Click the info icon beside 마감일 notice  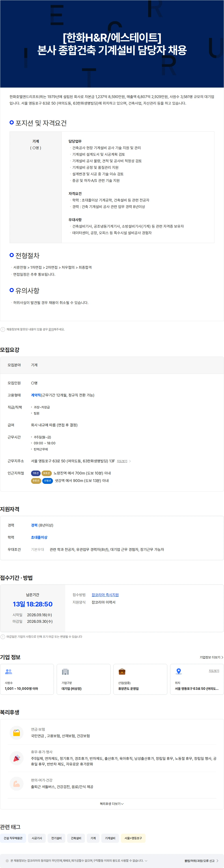[3, 637]
